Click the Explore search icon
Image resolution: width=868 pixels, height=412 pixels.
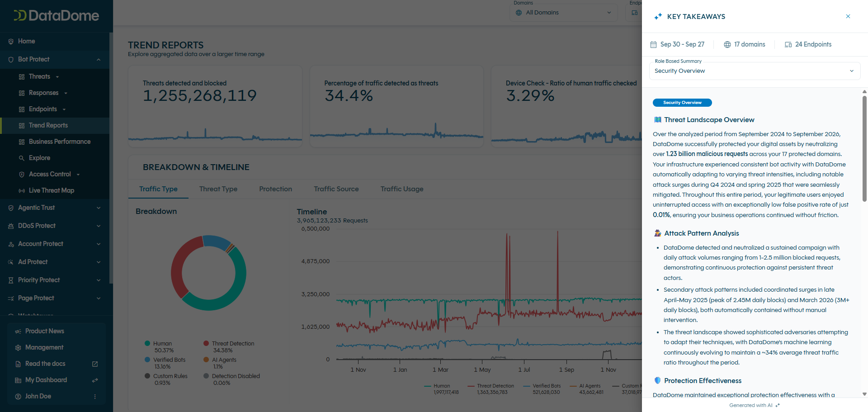(22, 158)
